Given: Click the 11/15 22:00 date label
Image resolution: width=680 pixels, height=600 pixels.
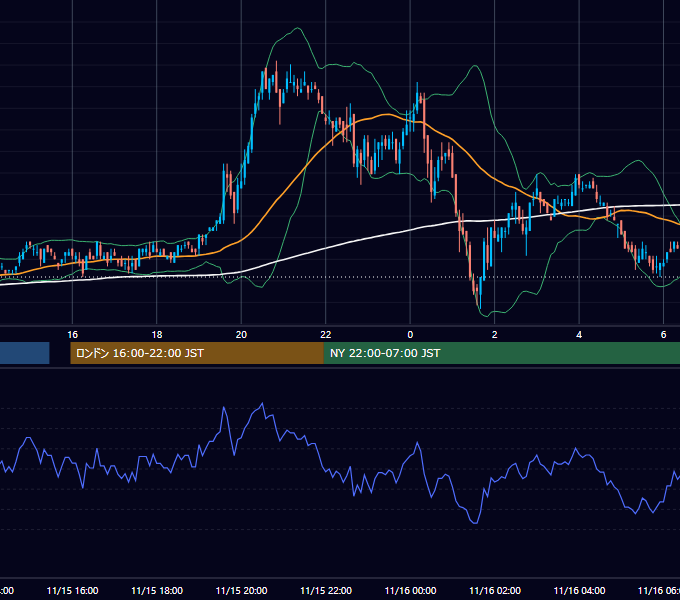Looking at the screenshot, I should pyautogui.click(x=326, y=590).
